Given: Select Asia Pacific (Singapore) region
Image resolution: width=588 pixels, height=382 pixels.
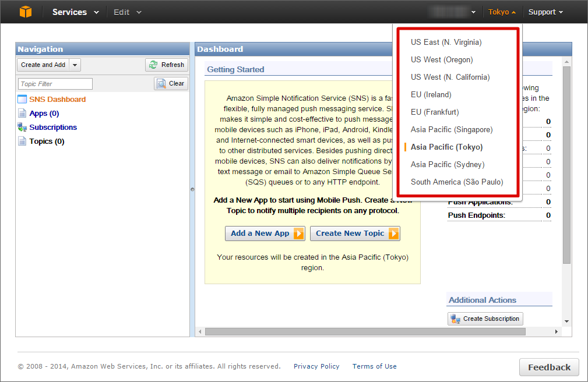Looking at the screenshot, I should point(452,130).
